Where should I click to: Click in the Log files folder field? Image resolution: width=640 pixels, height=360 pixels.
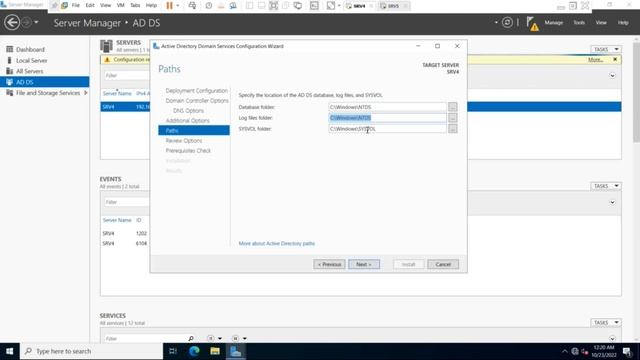(387, 118)
